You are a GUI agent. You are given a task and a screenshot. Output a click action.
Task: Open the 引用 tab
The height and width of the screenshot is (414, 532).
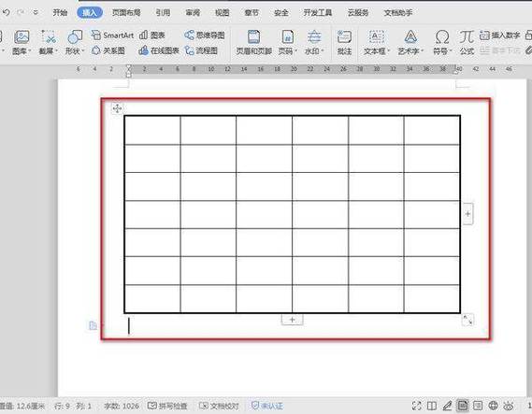click(163, 13)
